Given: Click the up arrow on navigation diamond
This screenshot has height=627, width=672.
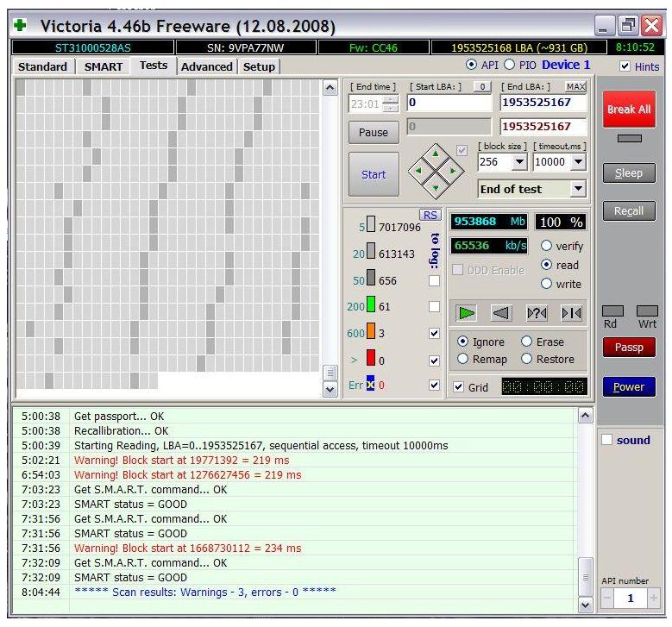Looking at the screenshot, I should (x=436, y=154).
